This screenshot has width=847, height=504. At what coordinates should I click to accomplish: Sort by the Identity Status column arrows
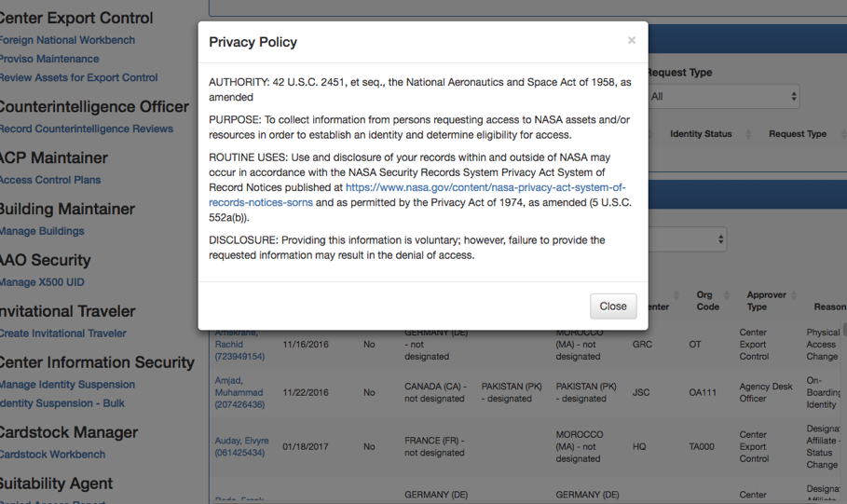click(x=748, y=134)
